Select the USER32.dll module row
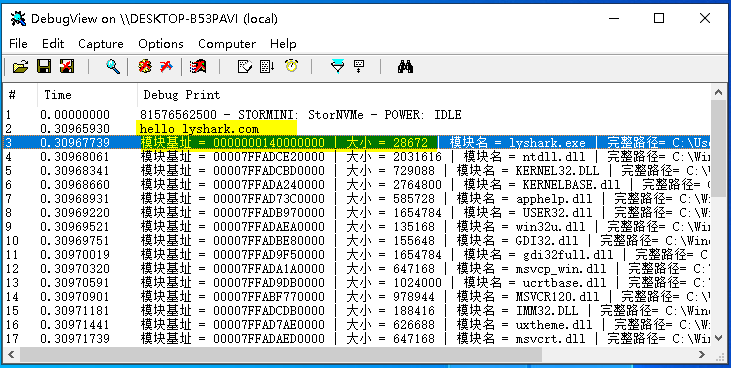This screenshot has width=731, height=368. pyautogui.click(x=357, y=213)
